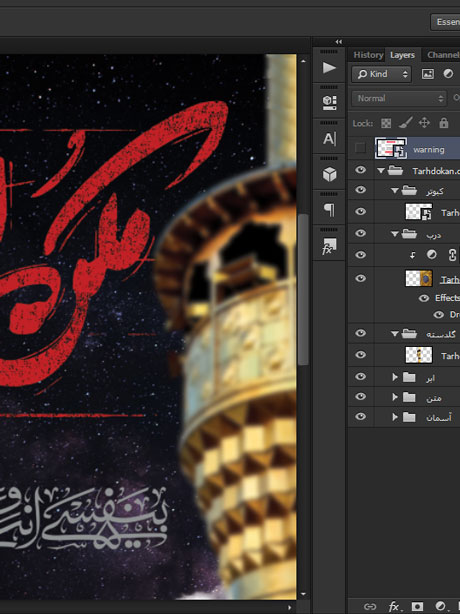Screen dimensions: 460x614
Task: Click clipped adjustment layer's half-circle icon
Action: (431, 255)
